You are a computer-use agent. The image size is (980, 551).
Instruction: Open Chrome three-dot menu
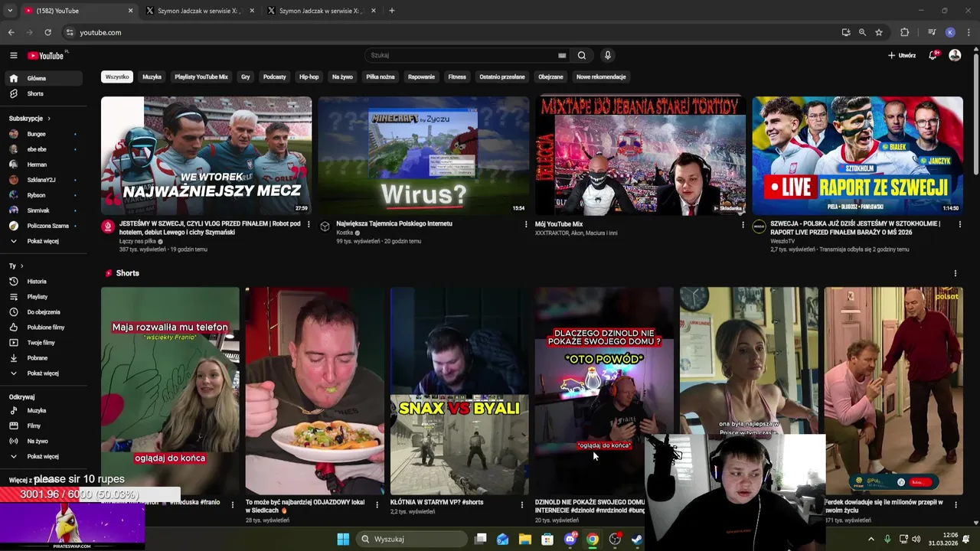tap(969, 32)
